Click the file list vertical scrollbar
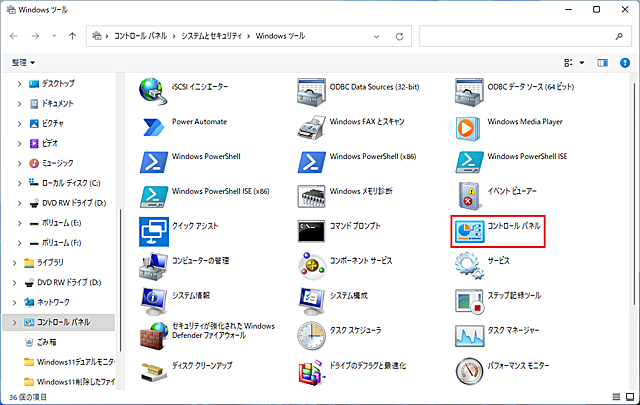Viewport: 640px width, 405px height. (x=634, y=194)
